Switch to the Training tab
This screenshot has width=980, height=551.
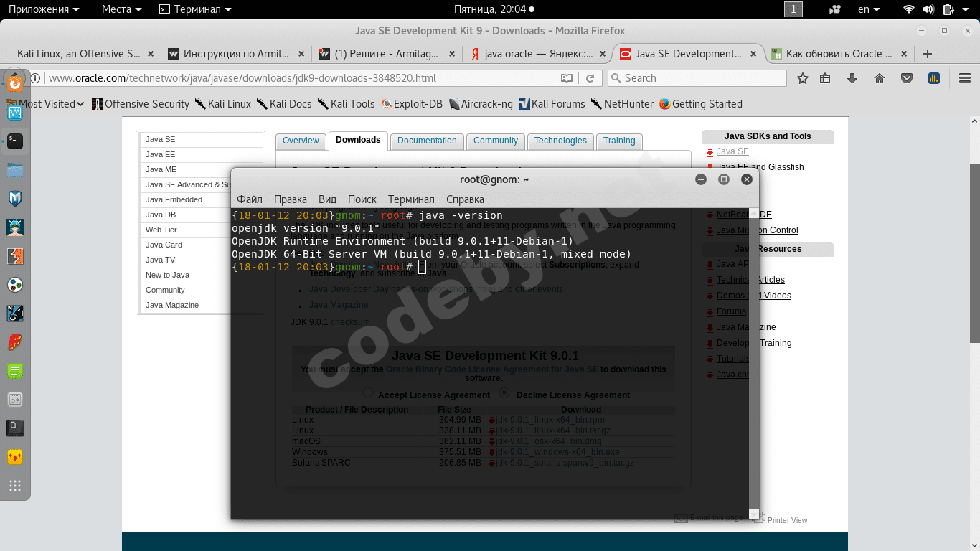pos(619,141)
